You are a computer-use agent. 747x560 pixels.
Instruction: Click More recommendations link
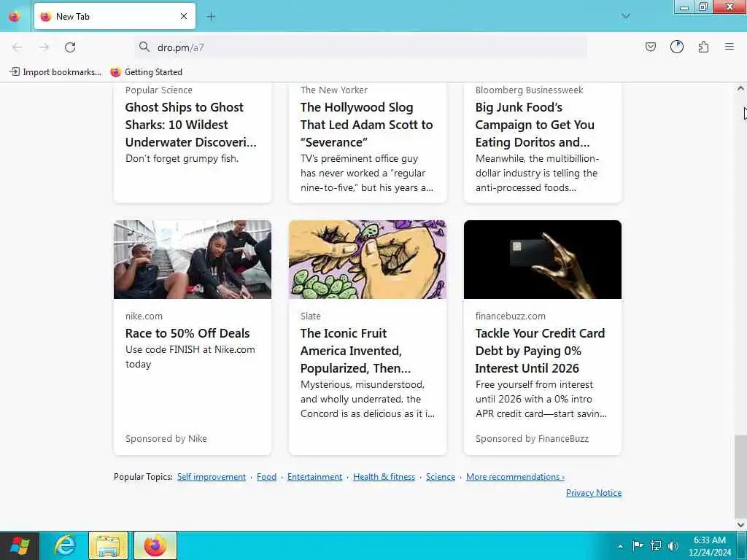pyautogui.click(x=515, y=477)
